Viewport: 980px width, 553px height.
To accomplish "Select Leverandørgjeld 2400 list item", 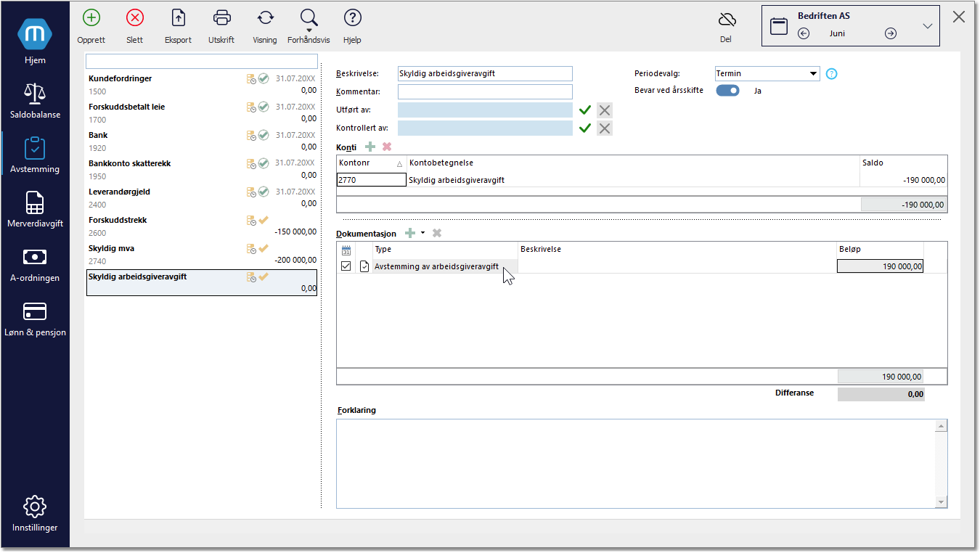I will pos(202,198).
